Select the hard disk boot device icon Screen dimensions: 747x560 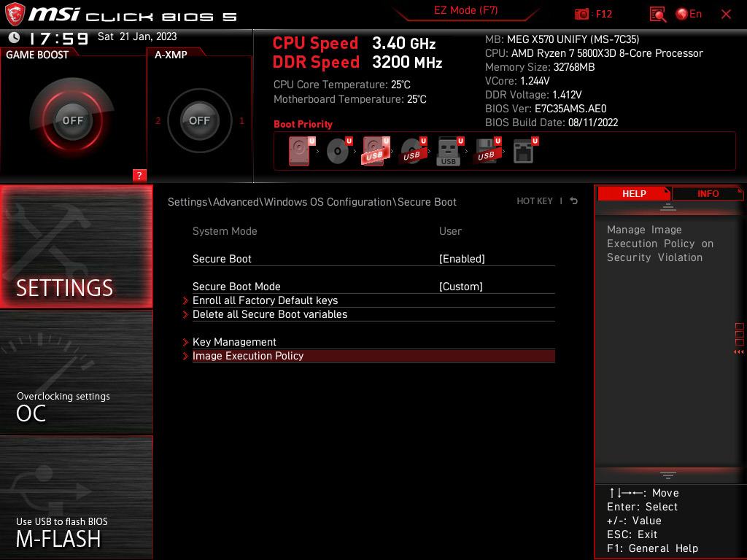coord(301,151)
